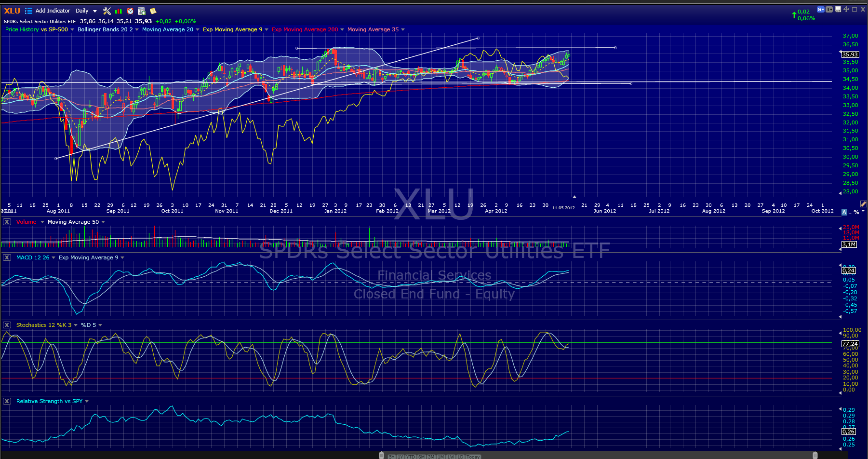Click the blue S dropdown icon

[x=821, y=9]
